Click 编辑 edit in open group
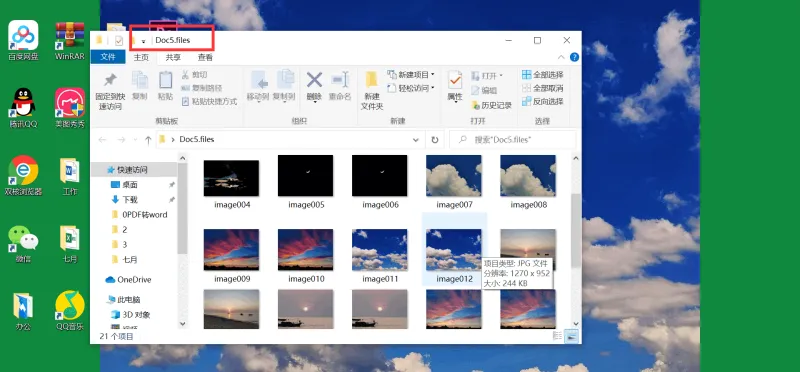Screen dimensions: 800x372 tap(484, 90)
